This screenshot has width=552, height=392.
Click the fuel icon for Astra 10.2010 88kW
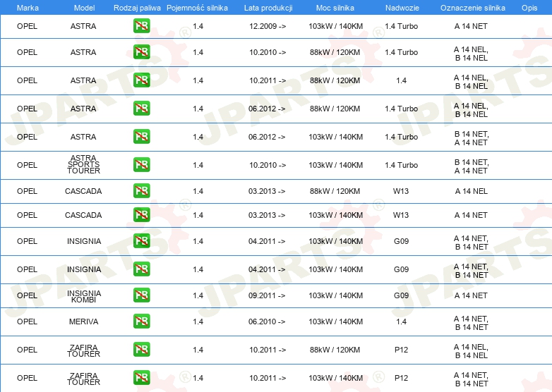coord(141,52)
